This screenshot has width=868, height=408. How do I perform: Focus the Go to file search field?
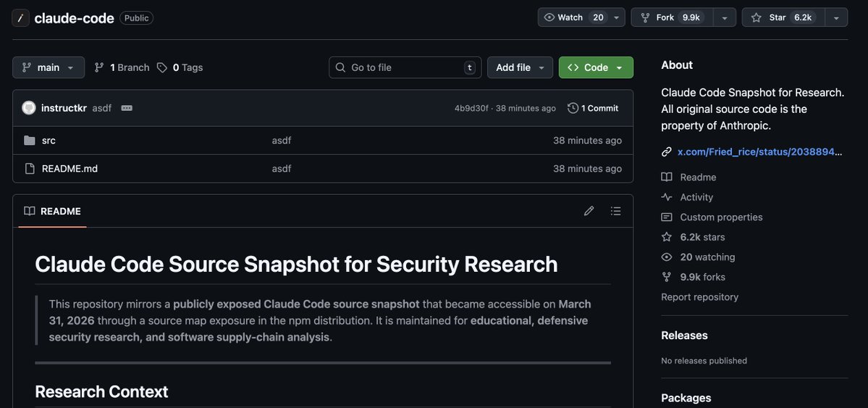coord(405,67)
